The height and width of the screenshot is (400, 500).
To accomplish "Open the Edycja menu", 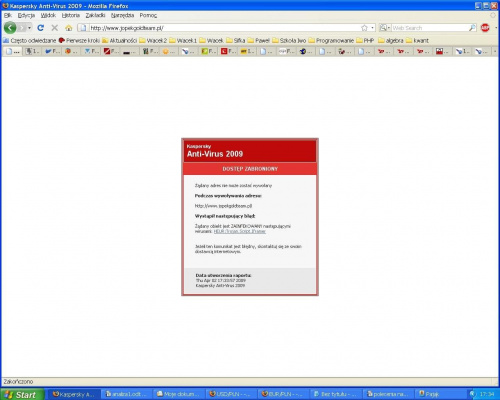I will point(26,15).
